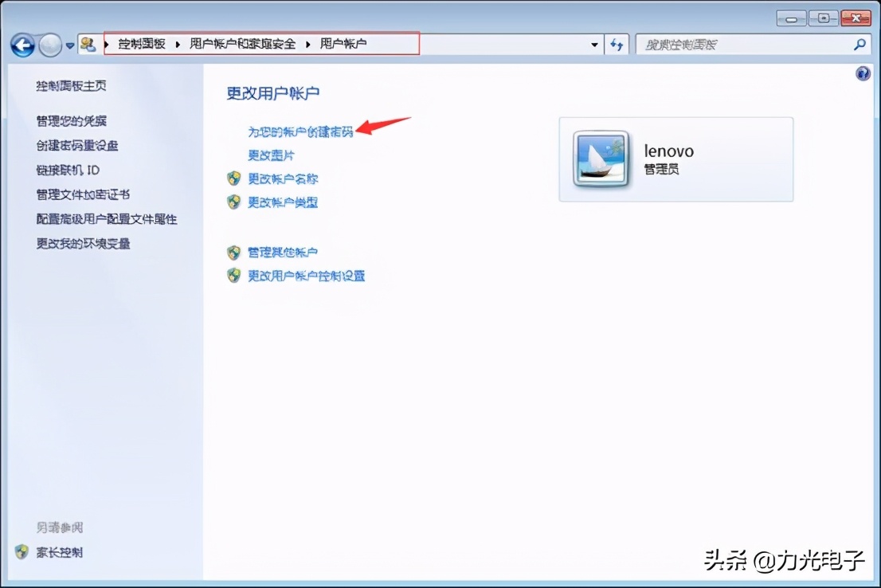Click the shield icon beside 更改帐户类型
The image size is (881, 588).
pos(233,202)
